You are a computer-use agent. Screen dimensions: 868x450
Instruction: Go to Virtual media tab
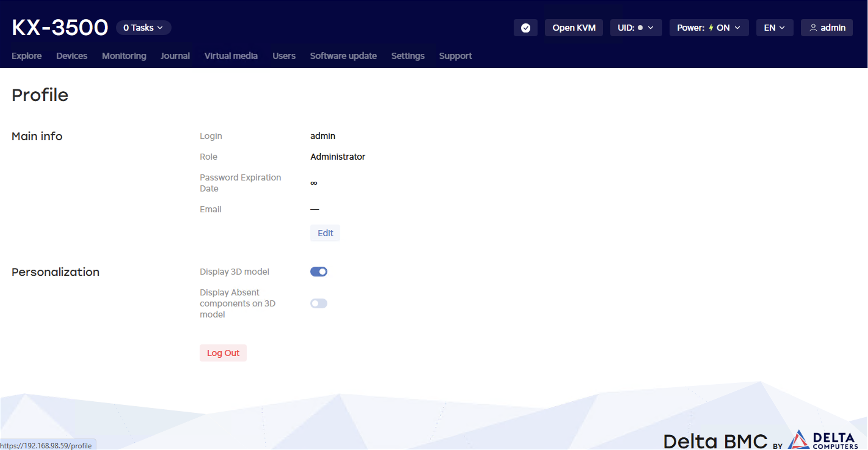pyautogui.click(x=231, y=56)
